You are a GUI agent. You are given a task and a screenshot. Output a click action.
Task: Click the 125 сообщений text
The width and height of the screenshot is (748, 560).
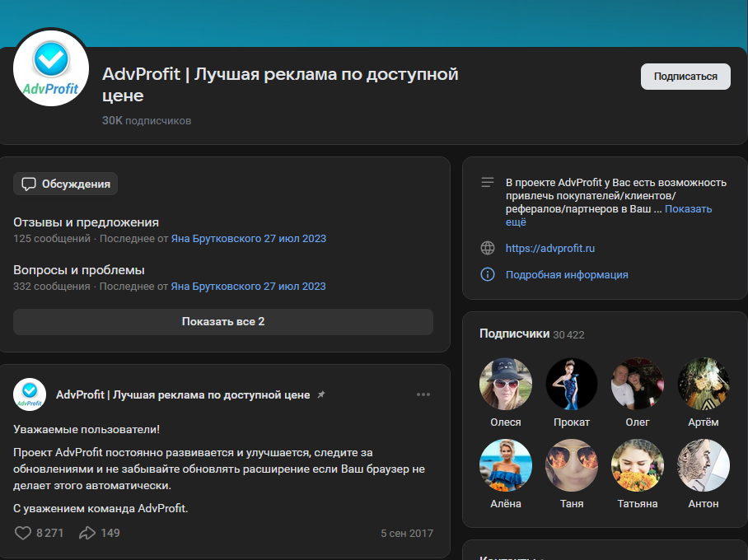52,239
